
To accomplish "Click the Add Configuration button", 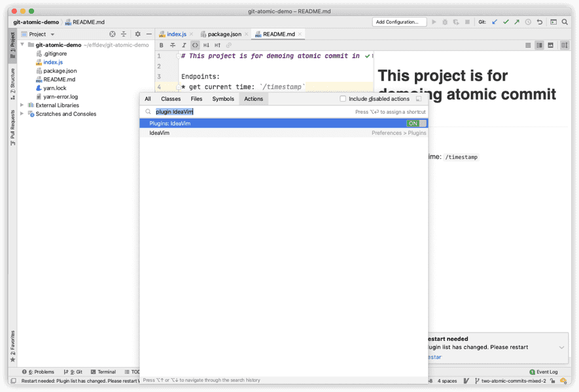I will pyautogui.click(x=399, y=22).
